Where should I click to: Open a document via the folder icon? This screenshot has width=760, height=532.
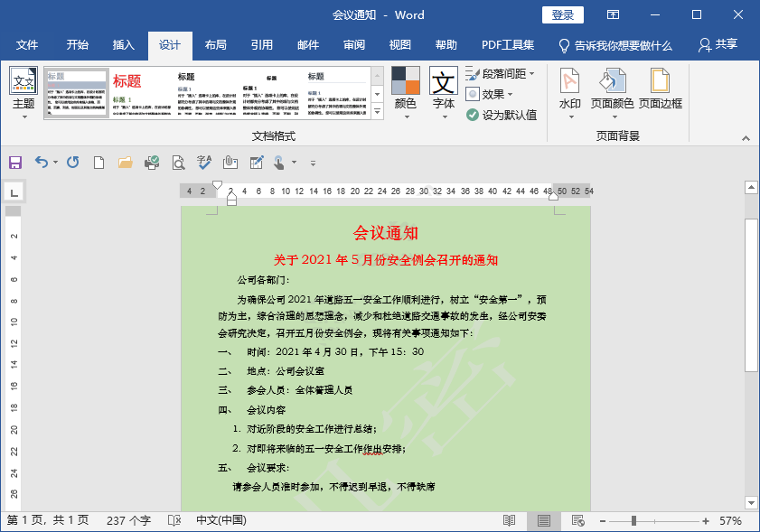(x=125, y=162)
